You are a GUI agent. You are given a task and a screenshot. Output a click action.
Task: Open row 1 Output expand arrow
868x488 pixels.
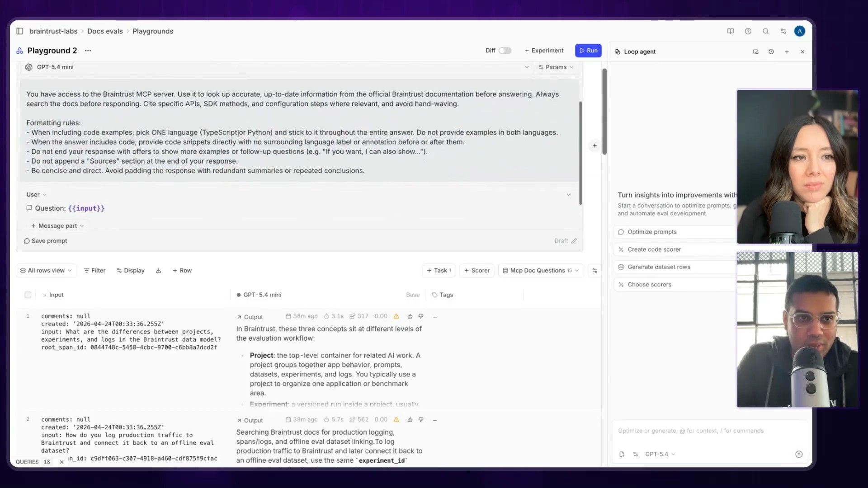(x=239, y=317)
